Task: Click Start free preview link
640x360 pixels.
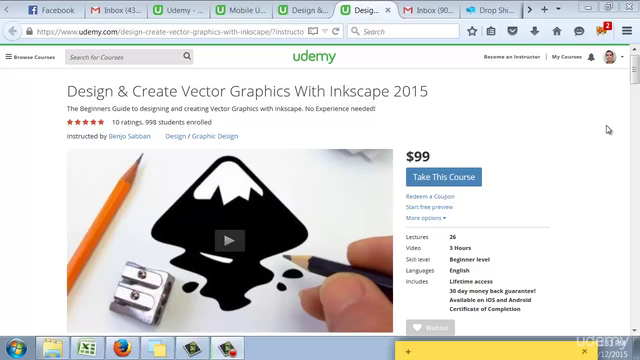Action: (x=429, y=207)
